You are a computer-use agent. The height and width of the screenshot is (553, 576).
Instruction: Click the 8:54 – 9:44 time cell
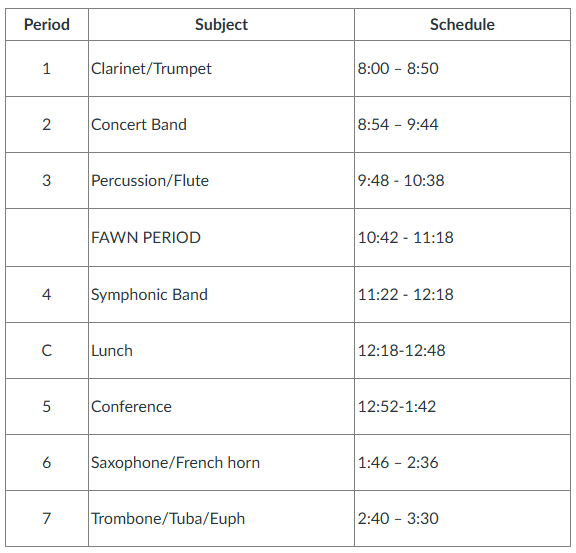click(x=462, y=125)
